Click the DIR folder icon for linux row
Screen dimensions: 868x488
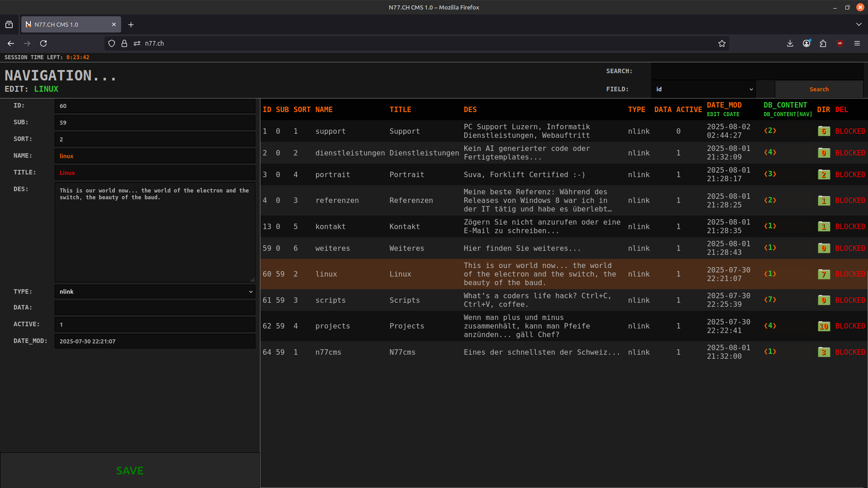pos(824,274)
